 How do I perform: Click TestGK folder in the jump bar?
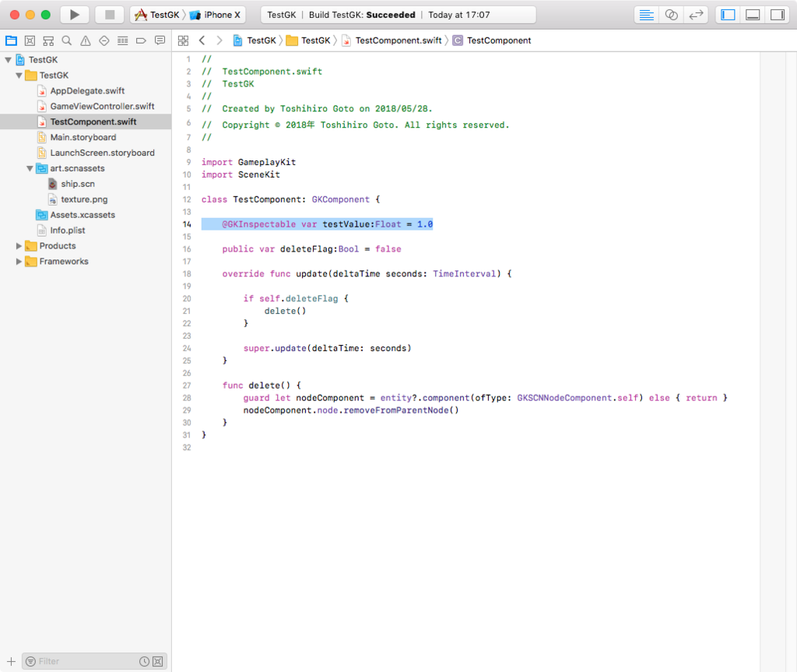(308, 40)
